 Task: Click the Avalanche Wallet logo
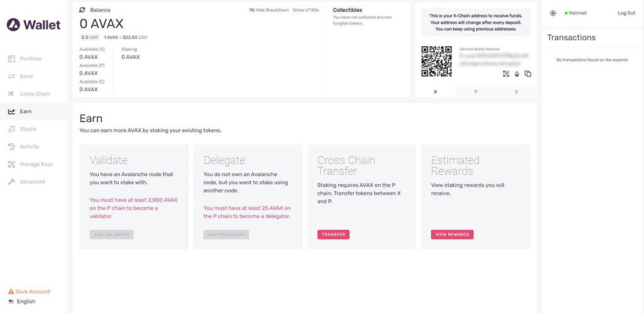tap(33, 25)
